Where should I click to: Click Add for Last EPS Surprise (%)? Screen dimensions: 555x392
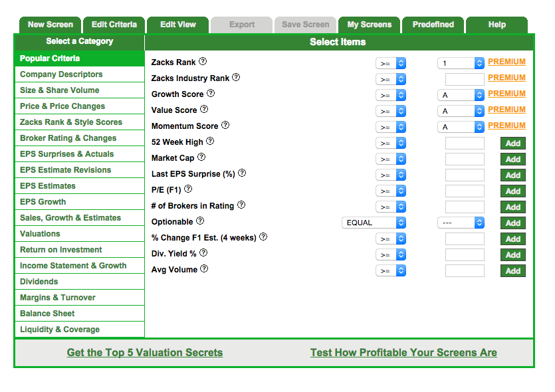pos(513,175)
